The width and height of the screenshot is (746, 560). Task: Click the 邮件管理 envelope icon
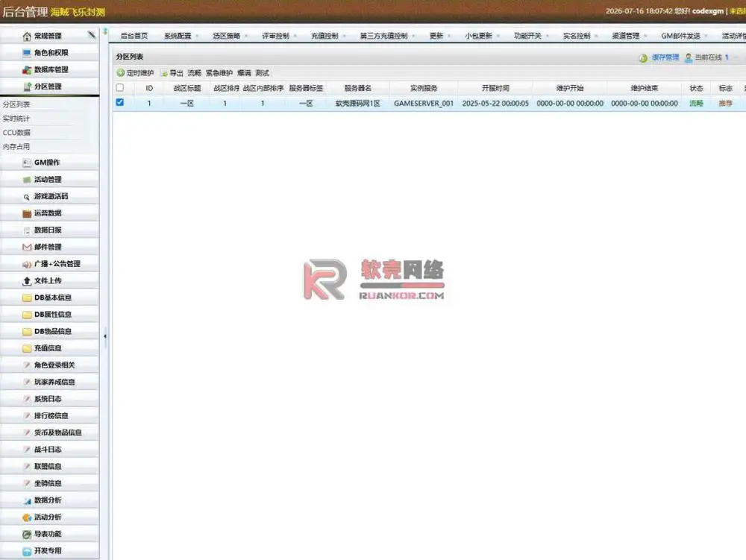coord(27,248)
